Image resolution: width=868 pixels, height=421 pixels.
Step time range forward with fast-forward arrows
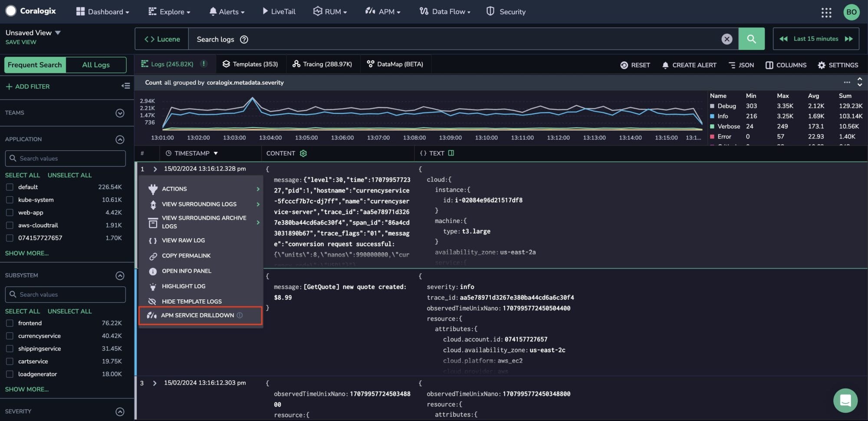point(849,39)
